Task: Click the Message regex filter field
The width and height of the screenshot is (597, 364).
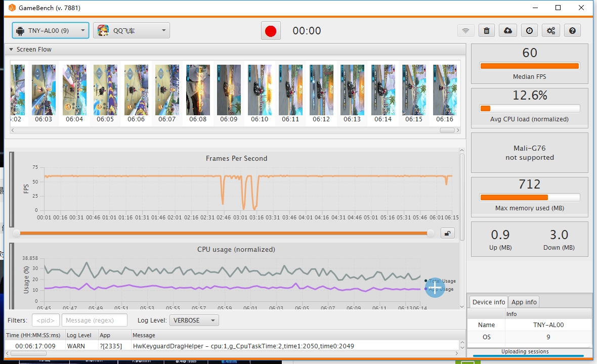Action: 95,321
